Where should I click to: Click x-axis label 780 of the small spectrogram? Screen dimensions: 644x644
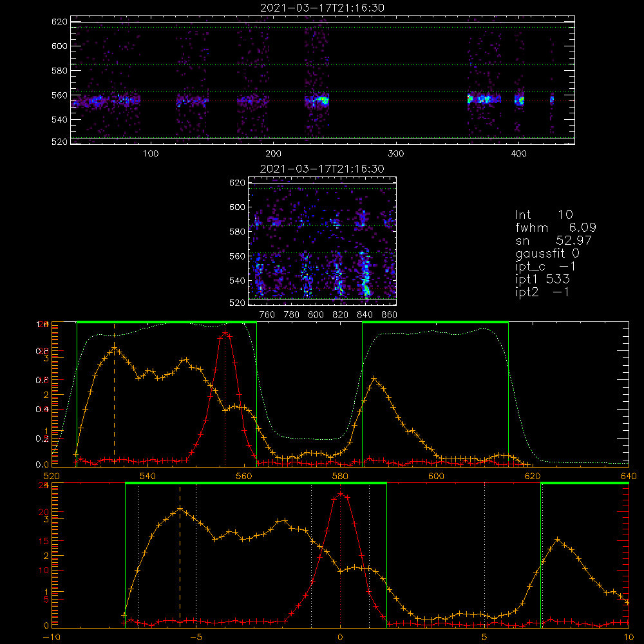coord(292,315)
